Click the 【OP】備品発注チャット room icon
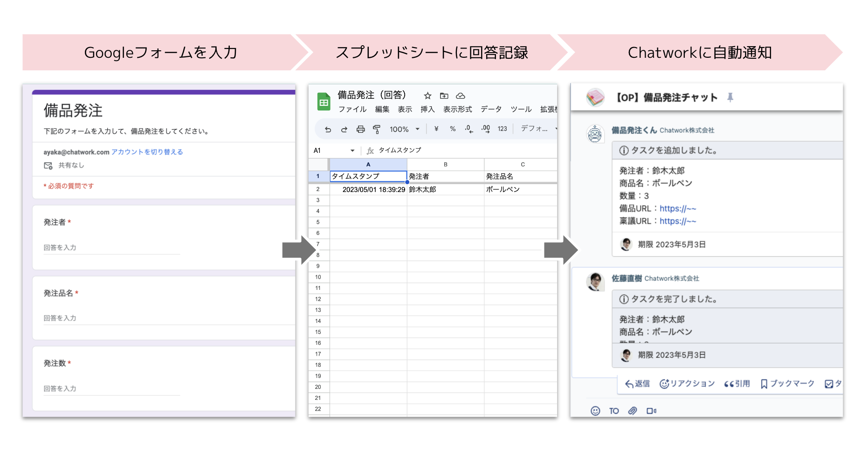This screenshot has width=868, height=453. (595, 97)
